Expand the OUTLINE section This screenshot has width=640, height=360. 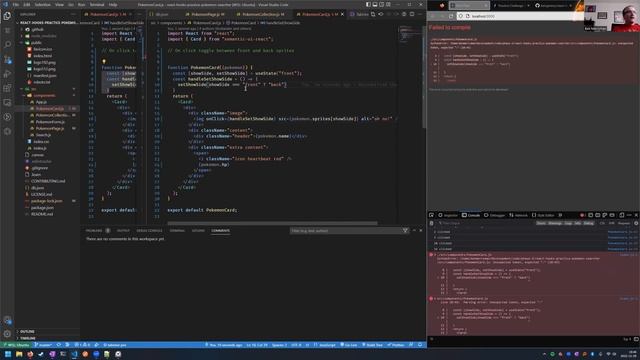coord(27,331)
